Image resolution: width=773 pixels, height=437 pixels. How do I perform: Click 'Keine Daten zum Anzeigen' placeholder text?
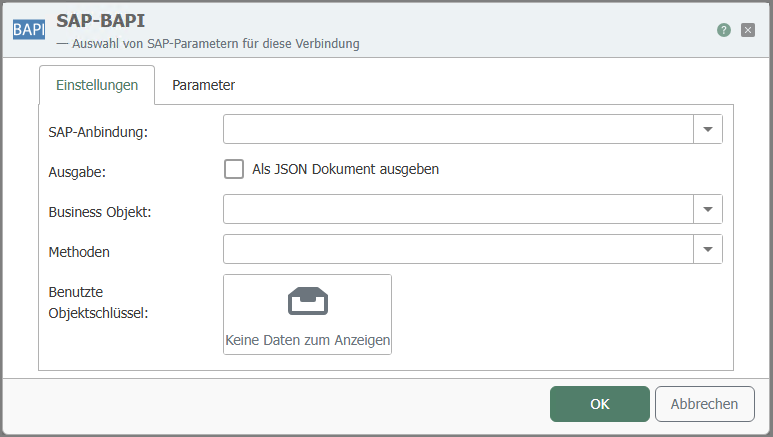click(307, 341)
